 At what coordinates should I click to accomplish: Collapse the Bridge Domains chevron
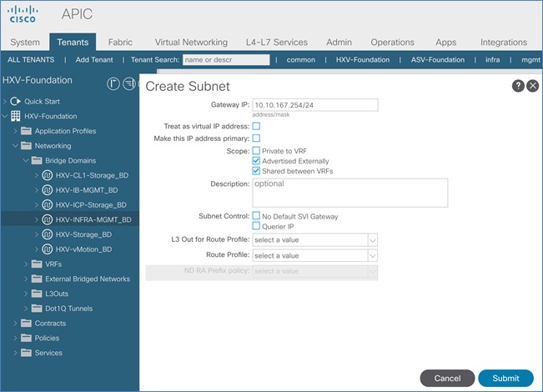click(x=26, y=160)
